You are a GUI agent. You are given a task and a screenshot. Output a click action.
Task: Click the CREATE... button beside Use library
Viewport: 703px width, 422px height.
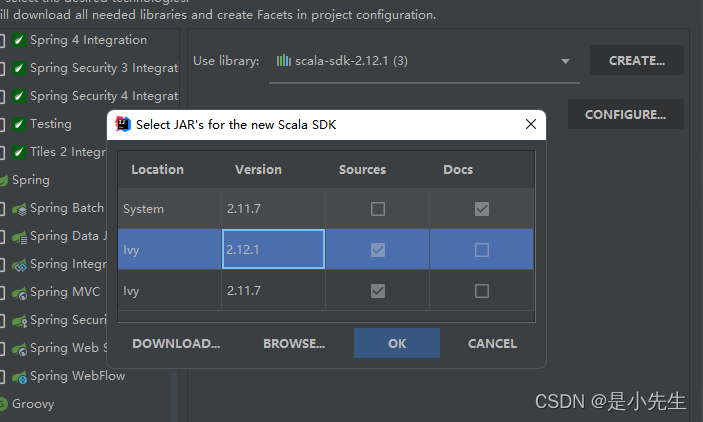(x=637, y=60)
